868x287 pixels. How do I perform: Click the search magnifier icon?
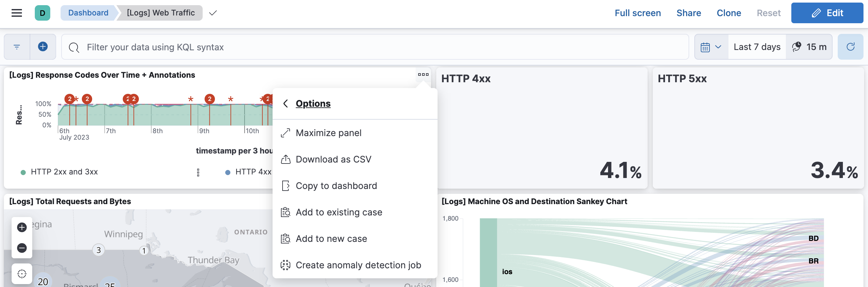(74, 47)
